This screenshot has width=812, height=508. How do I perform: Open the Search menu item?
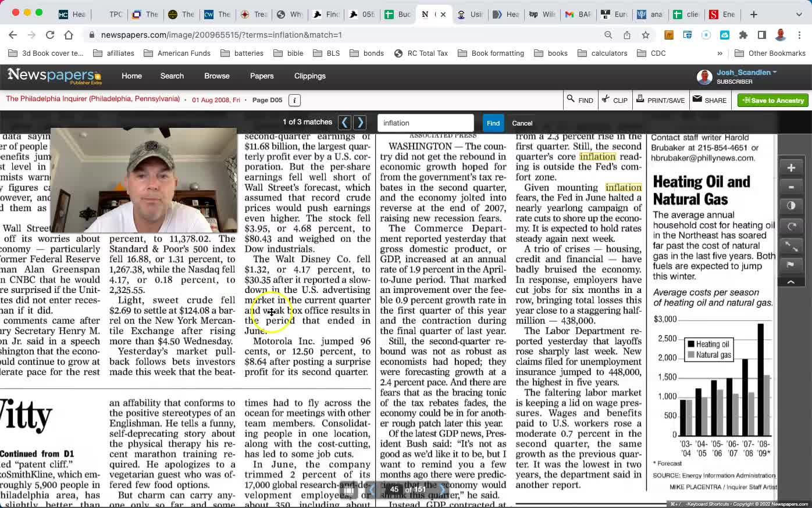(172, 76)
